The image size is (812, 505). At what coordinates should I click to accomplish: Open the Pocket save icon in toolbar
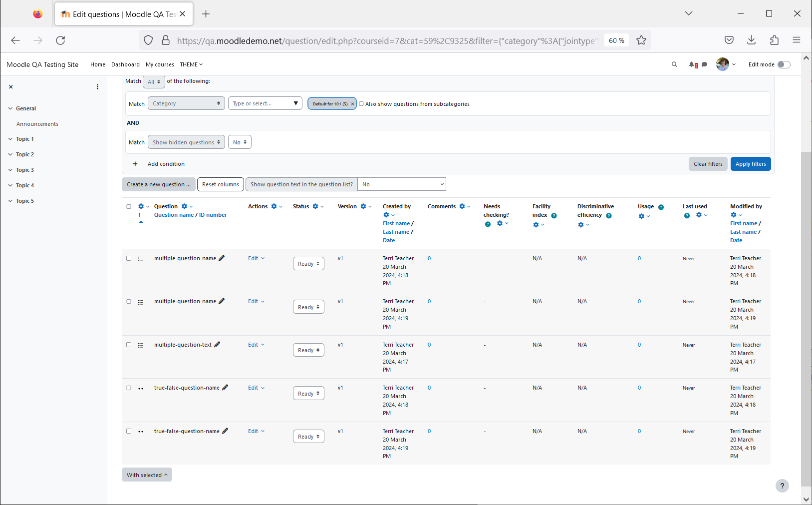pyautogui.click(x=729, y=40)
